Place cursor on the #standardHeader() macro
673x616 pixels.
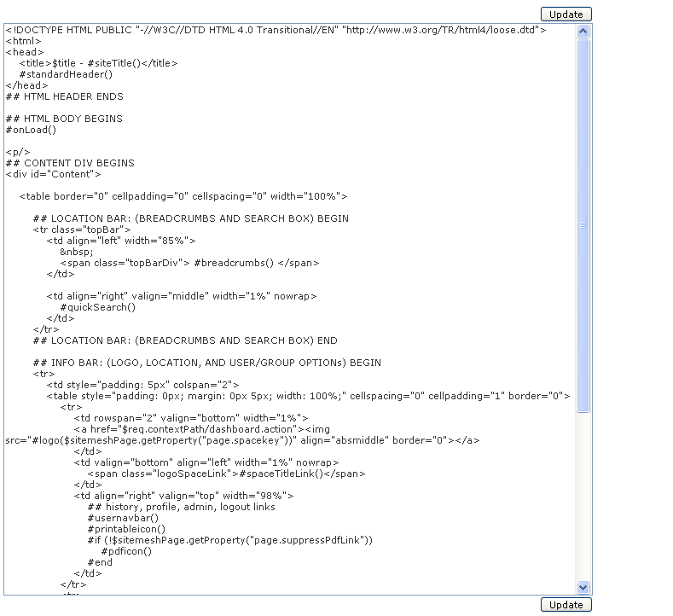(x=66, y=74)
